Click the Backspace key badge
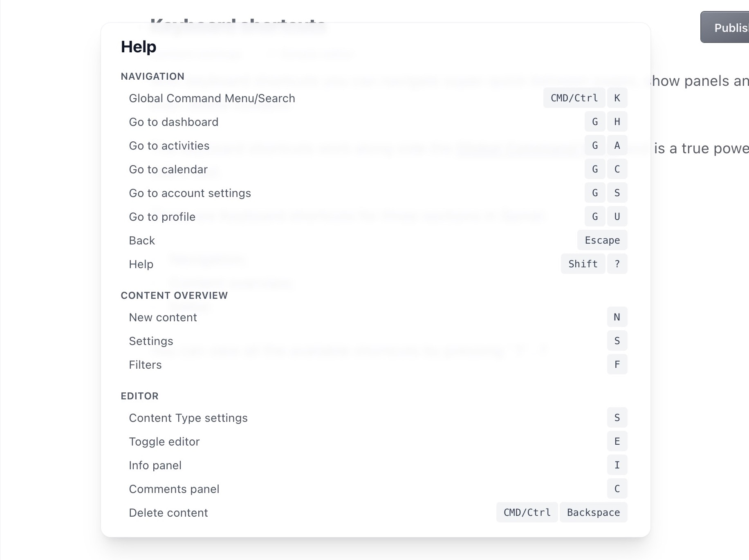This screenshot has height=560, width=749. 593,513
